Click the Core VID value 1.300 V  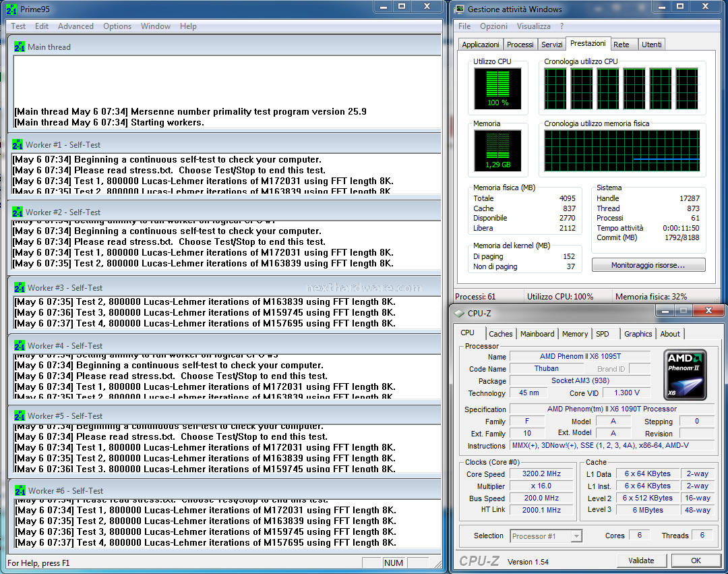627,393
